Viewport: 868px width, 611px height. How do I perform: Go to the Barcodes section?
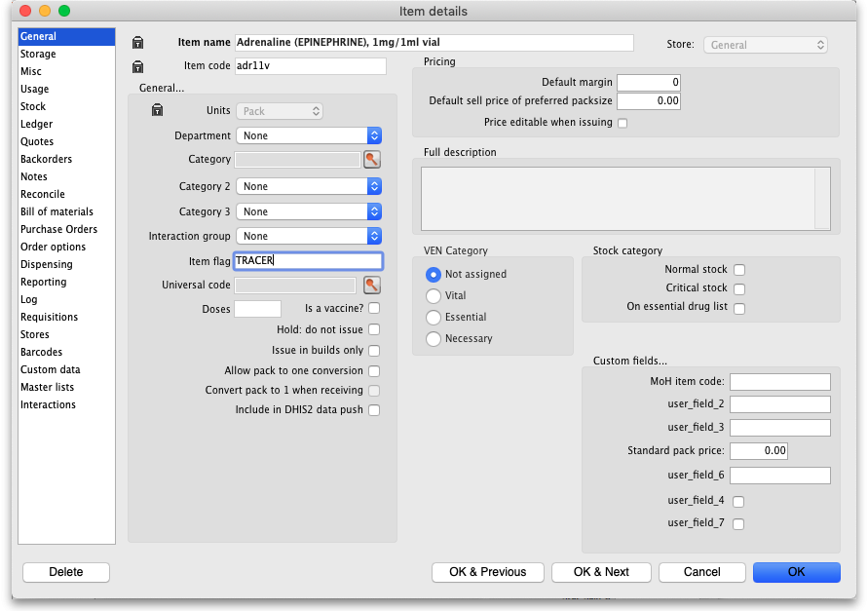click(x=41, y=352)
